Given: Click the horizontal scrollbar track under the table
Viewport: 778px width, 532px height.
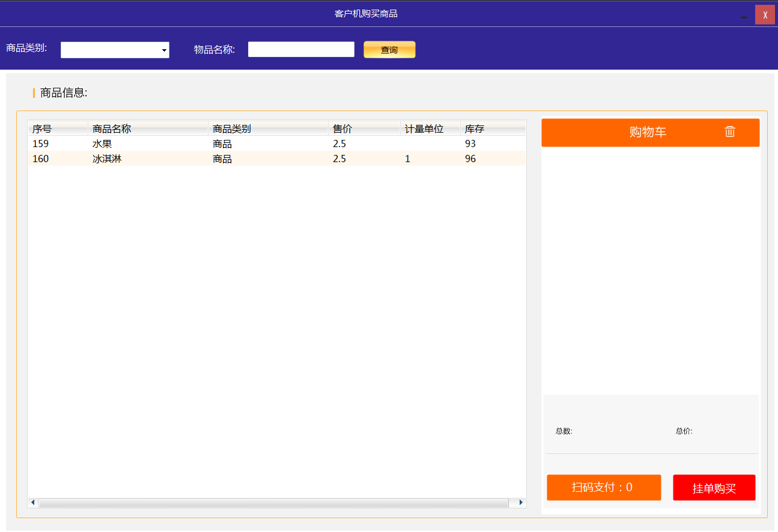Looking at the screenshot, I should point(273,503).
